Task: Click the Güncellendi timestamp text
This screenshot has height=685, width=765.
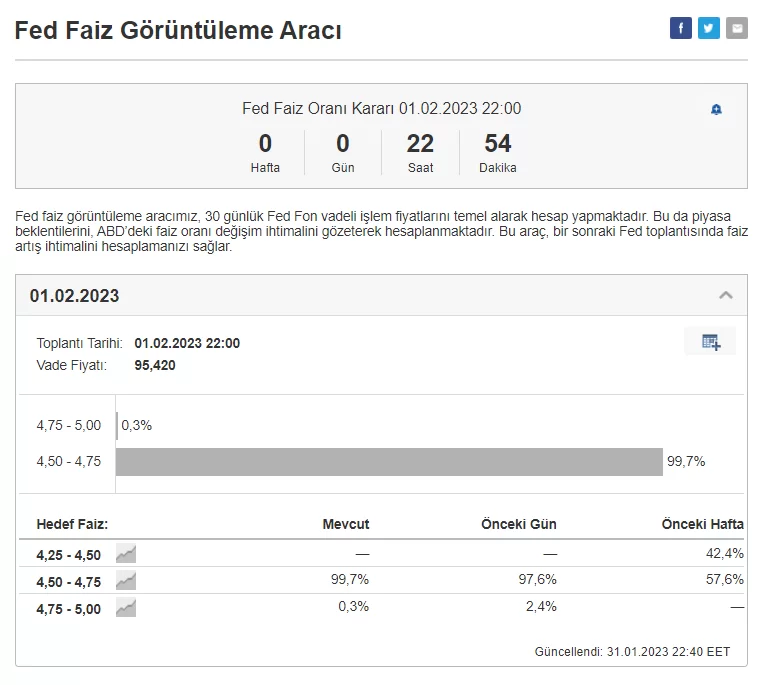Action: (632, 651)
